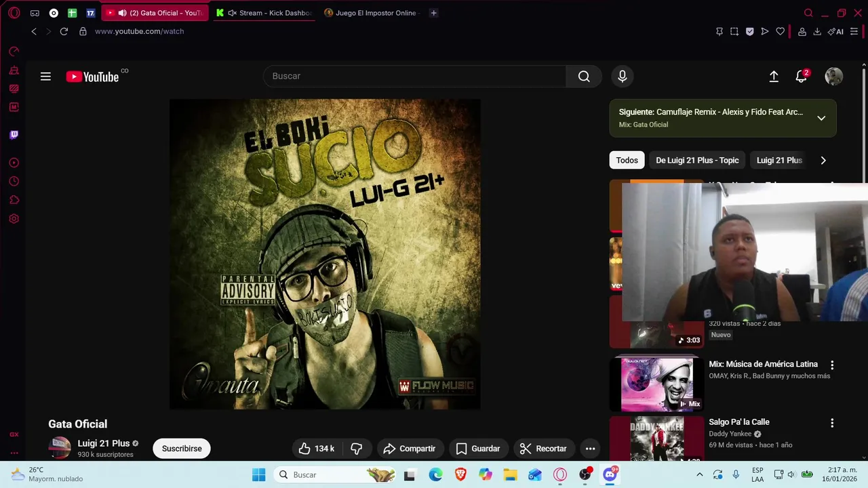Image resolution: width=868 pixels, height=488 pixels.
Task: Open the browser profile account icon
Action: click(802, 31)
